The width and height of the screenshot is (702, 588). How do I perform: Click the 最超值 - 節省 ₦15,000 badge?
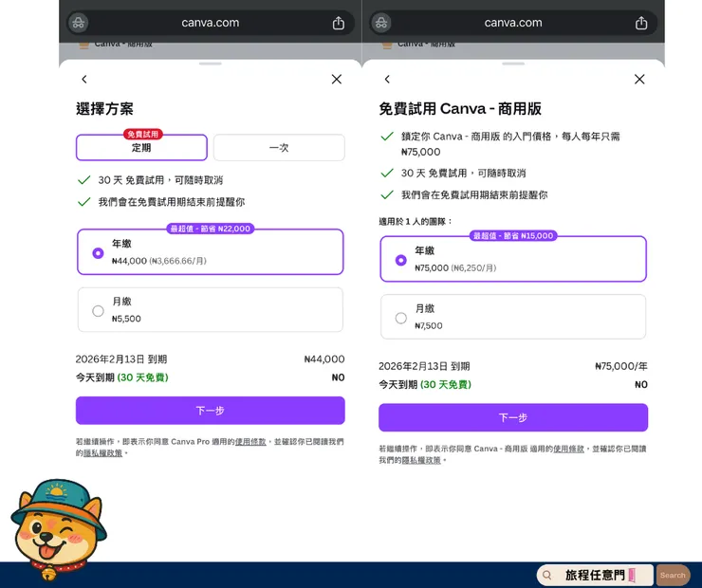pyautogui.click(x=513, y=236)
